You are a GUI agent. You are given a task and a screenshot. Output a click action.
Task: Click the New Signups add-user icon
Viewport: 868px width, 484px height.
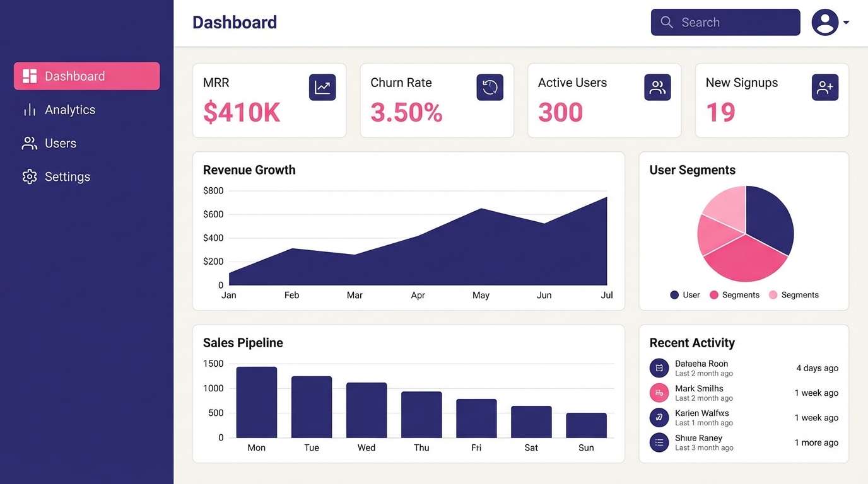[x=825, y=87]
